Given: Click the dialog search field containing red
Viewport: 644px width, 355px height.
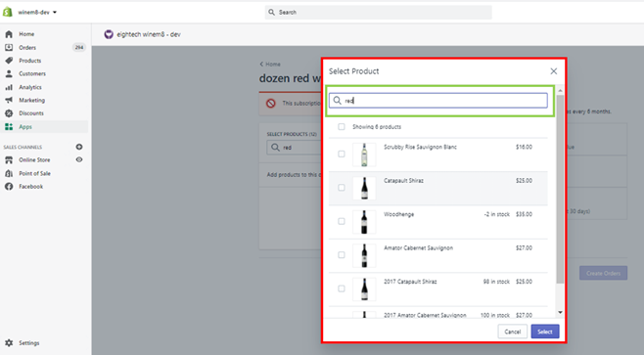Looking at the screenshot, I should pyautogui.click(x=438, y=101).
